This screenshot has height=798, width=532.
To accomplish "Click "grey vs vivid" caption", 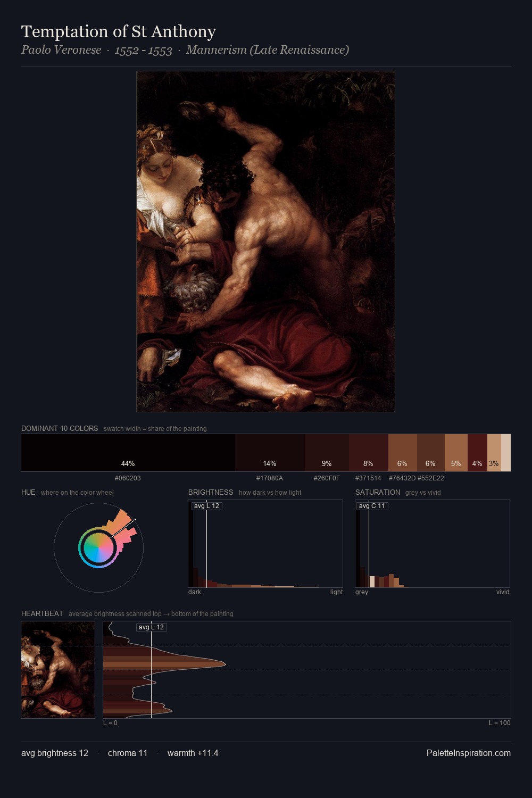I will click(423, 493).
